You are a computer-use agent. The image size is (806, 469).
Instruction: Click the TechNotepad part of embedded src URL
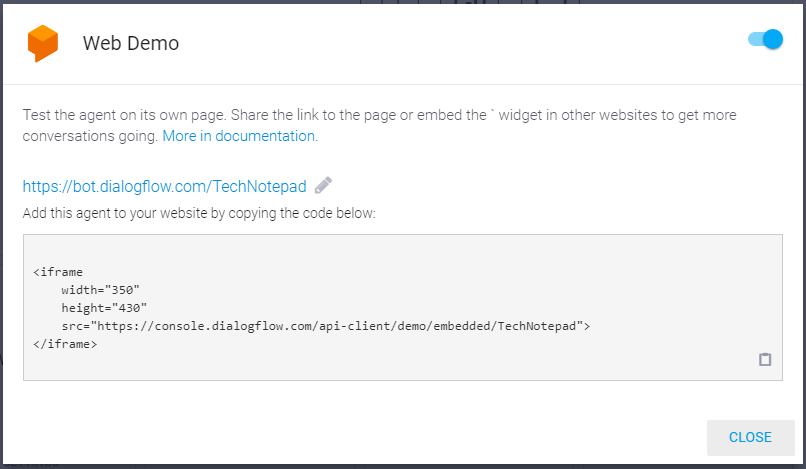(537, 326)
